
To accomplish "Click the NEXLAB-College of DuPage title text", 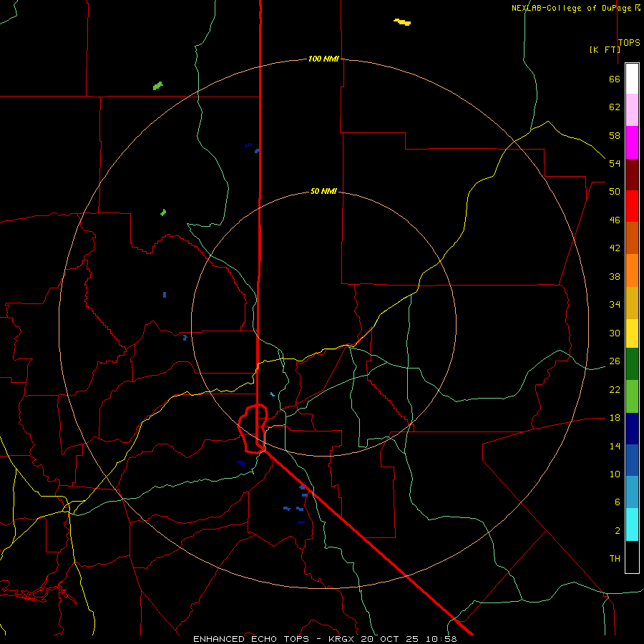I will point(575,8).
